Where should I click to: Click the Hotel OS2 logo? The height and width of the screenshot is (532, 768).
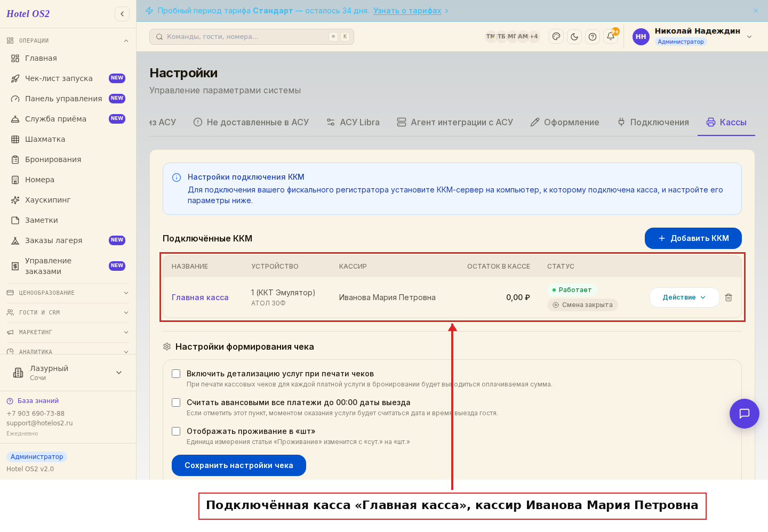[x=28, y=14]
